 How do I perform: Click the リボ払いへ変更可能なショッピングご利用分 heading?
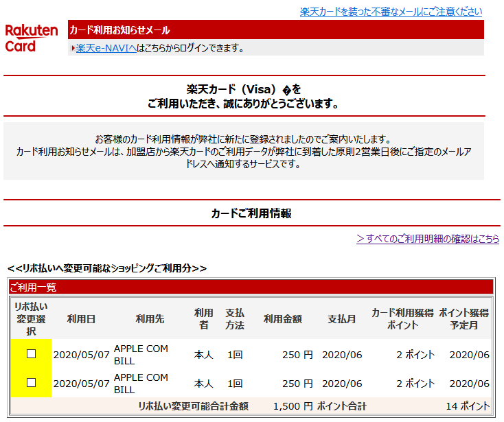[106, 268]
